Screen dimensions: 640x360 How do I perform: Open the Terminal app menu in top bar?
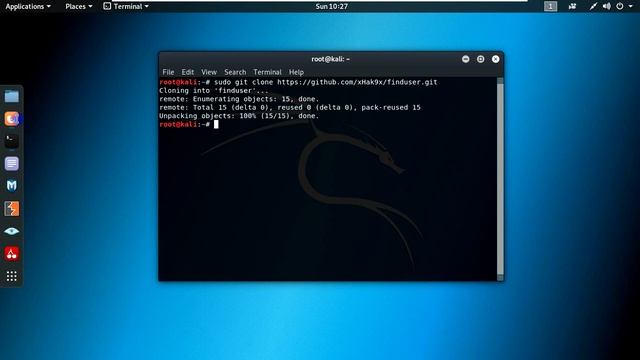point(126,6)
